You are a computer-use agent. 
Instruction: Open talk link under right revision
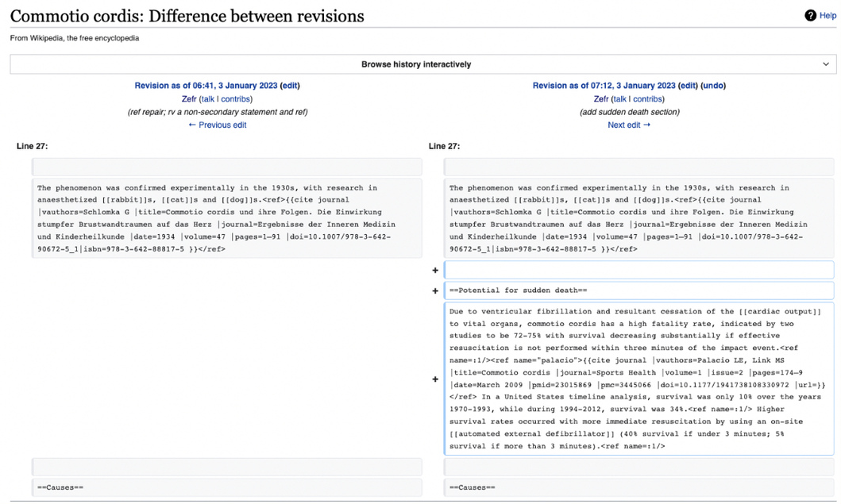pyautogui.click(x=620, y=99)
